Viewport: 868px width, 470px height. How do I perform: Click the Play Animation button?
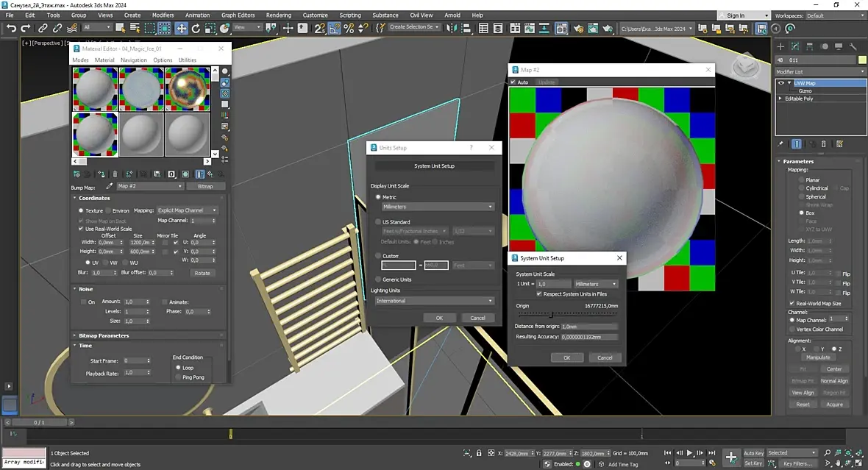[690, 453]
